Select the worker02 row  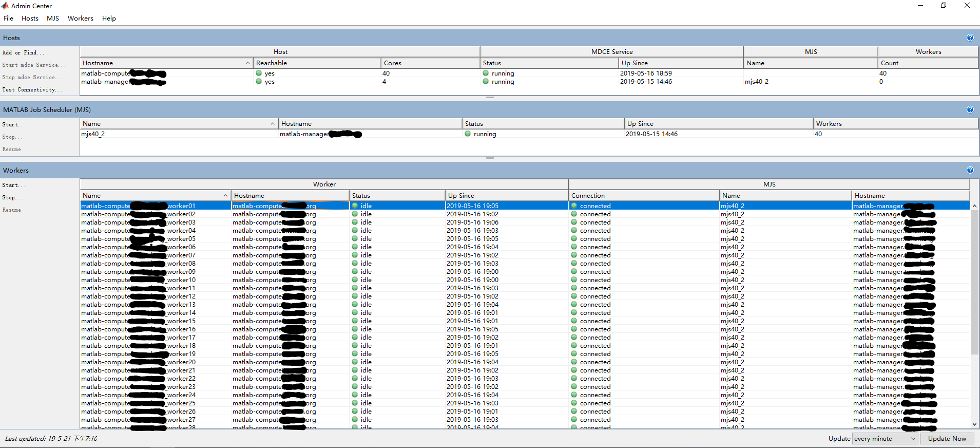click(x=525, y=214)
